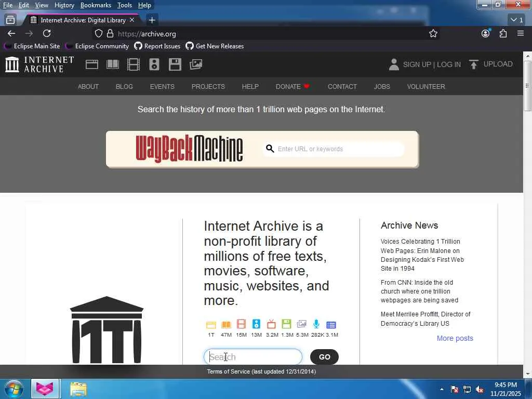Click the video icon labeled 15M
Screen dimensions: 532x399
pyautogui.click(x=241, y=324)
